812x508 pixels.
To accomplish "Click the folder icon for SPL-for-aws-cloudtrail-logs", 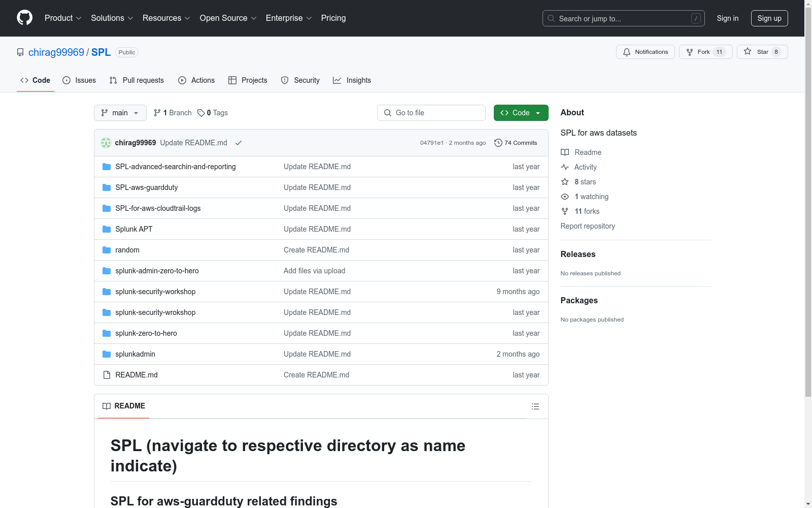I will click(x=107, y=208).
